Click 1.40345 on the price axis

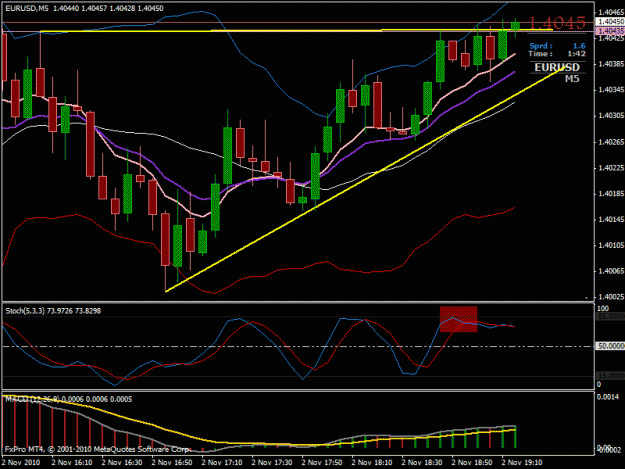611,90
